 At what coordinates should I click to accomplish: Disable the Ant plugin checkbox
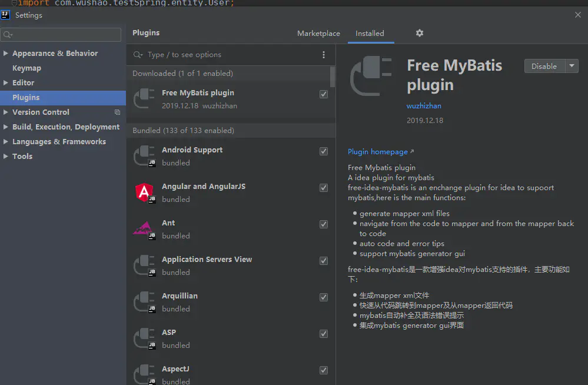coord(324,224)
